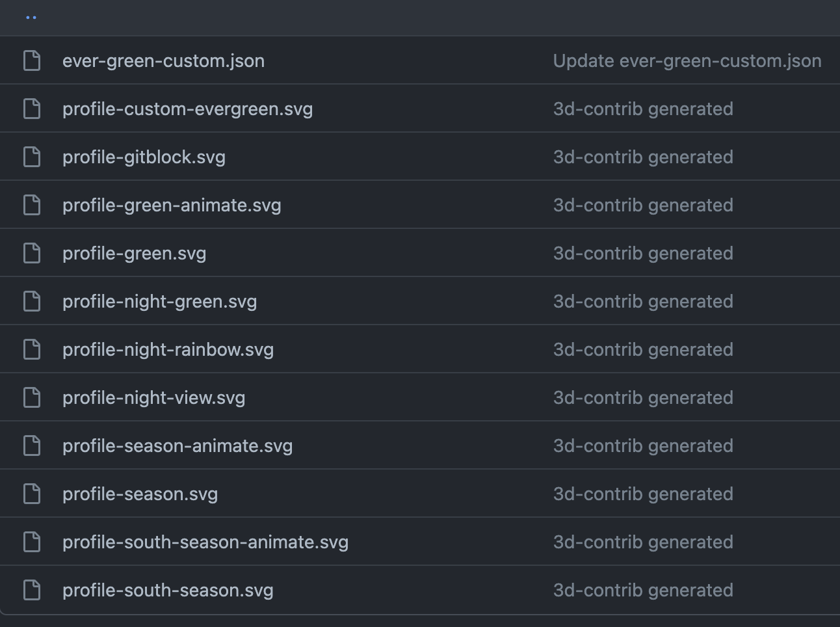
Task: Click the file icon for profile-green-animate.svg
Action: [32, 204]
